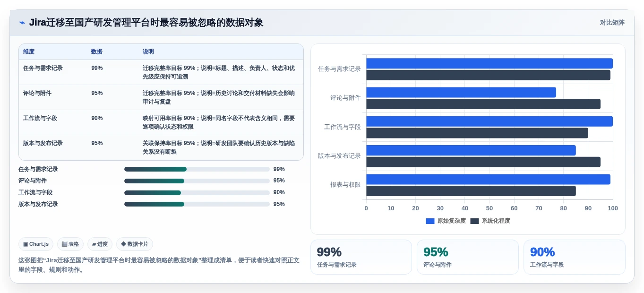This screenshot has height=293, width=644.
Task: Click the Jira迁移 title heading
Action: pos(146,23)
